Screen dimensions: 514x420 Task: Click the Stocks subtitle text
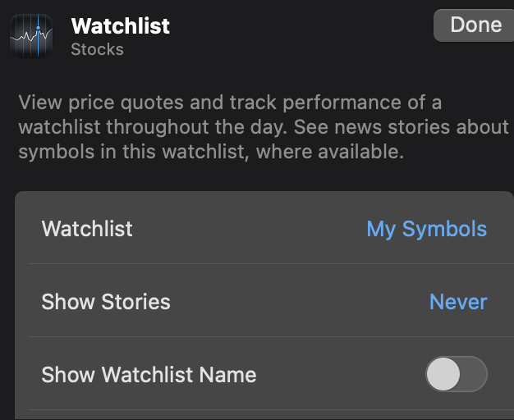pyautogui.click(x=98, y=49)
